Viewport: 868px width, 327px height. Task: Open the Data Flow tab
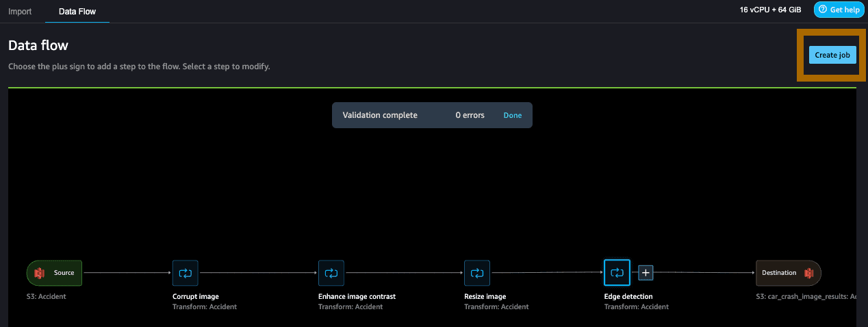click(77, 12)
